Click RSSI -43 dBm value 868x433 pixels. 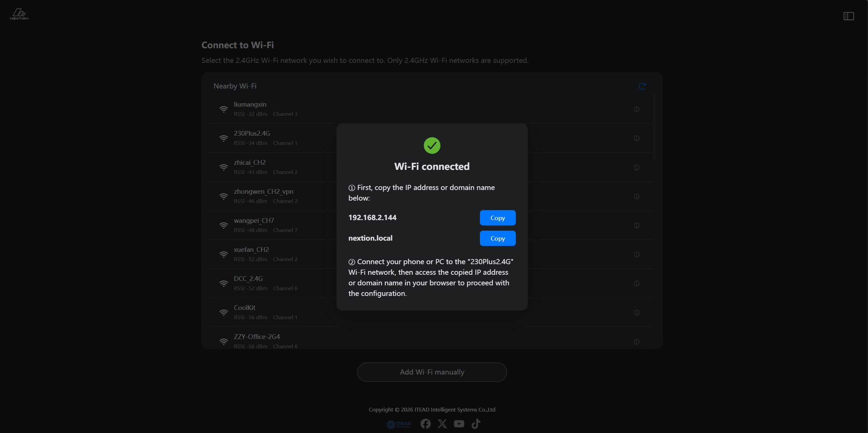pyautogui.click(x=251, y=172)
